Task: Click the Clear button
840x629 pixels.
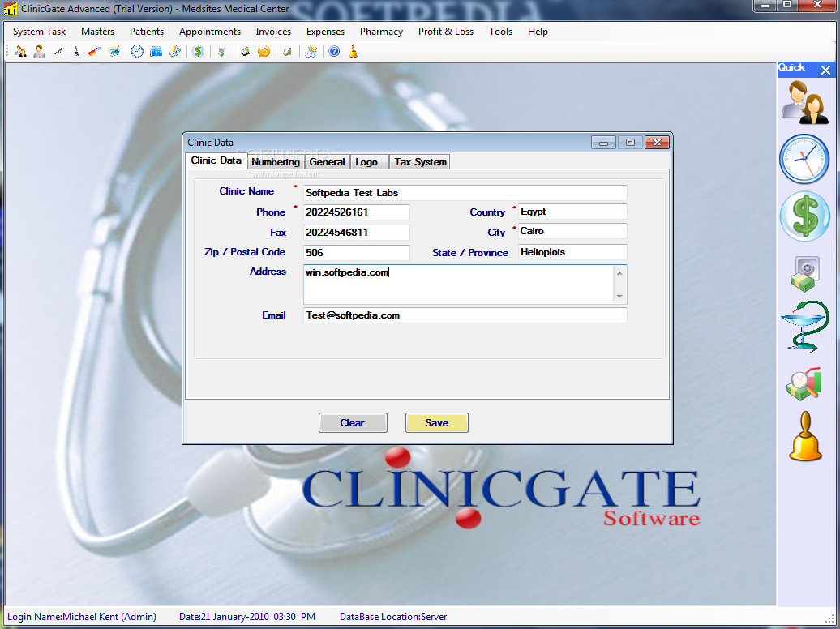Action: click(353, 423)
